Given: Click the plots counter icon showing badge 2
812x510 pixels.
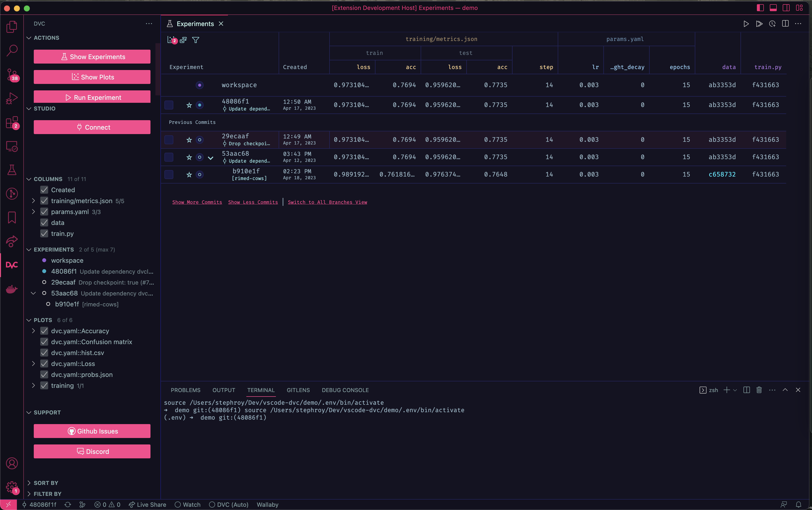Looking at the screenshot, I should (172, 39).
